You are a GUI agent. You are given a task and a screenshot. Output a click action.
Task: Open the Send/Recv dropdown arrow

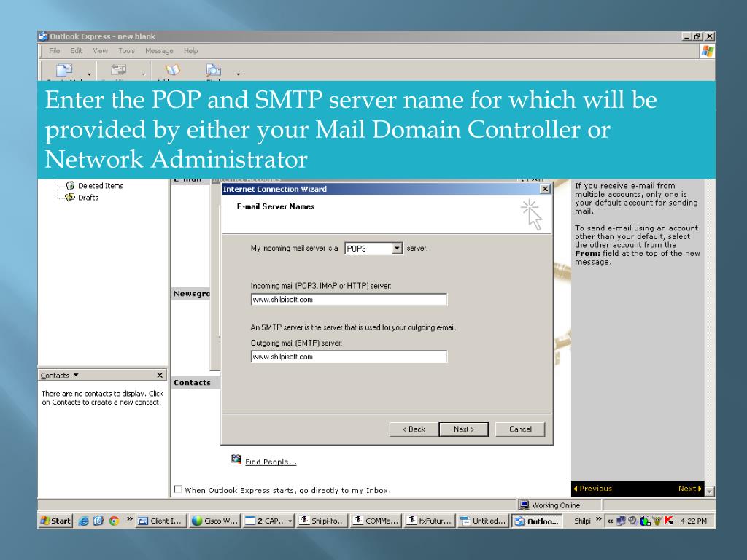click(144, 74)
